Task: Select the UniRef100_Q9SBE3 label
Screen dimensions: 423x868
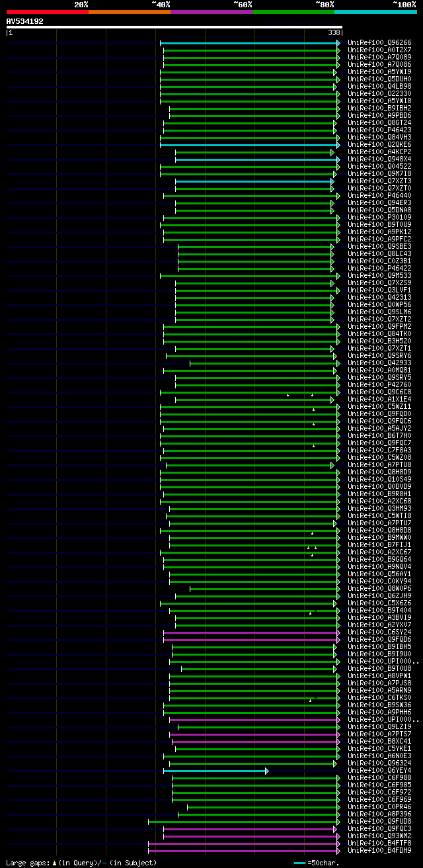Action: pos(379,247)
